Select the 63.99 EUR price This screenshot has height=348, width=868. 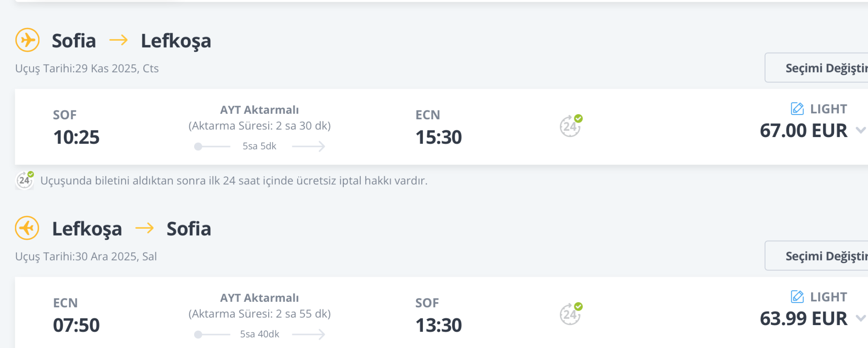tap(803, 319)
